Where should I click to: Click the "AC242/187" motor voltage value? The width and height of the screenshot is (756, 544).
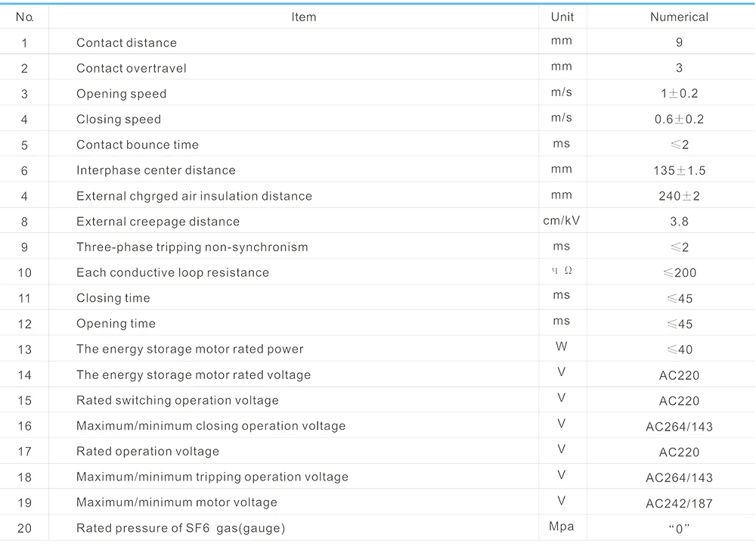[x=679, y=503]
